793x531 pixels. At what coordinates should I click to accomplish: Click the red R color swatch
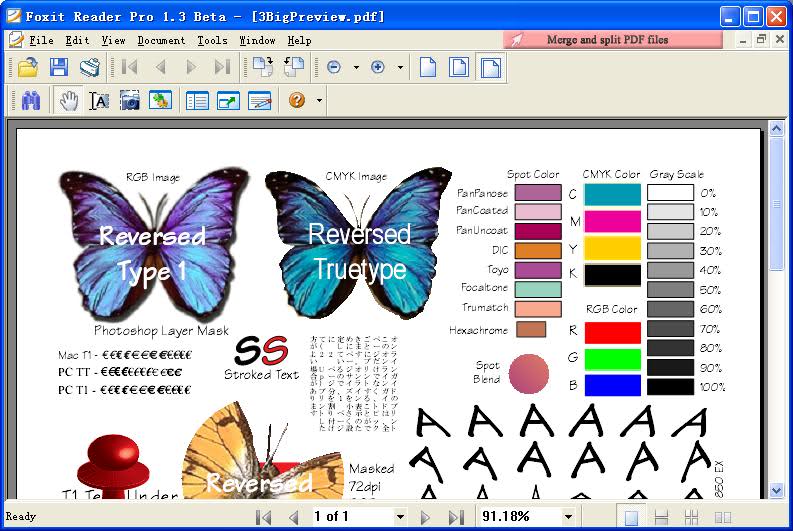click(612, 333)
